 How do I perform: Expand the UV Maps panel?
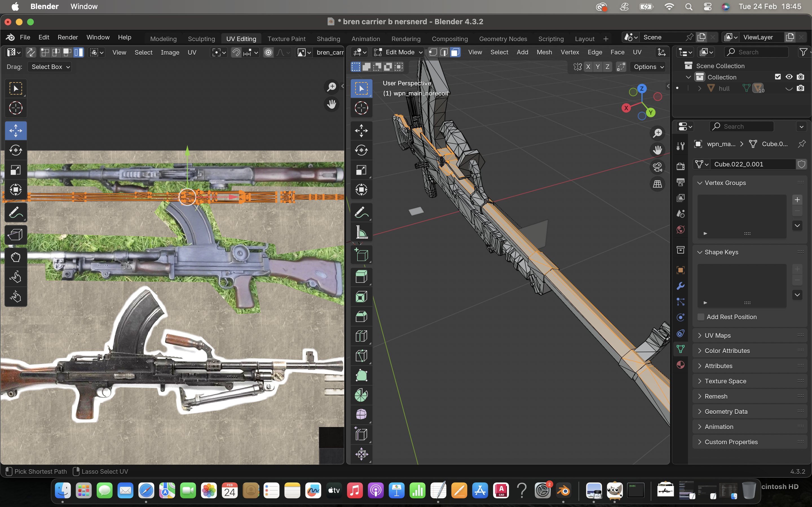click(x=717, y=335)
